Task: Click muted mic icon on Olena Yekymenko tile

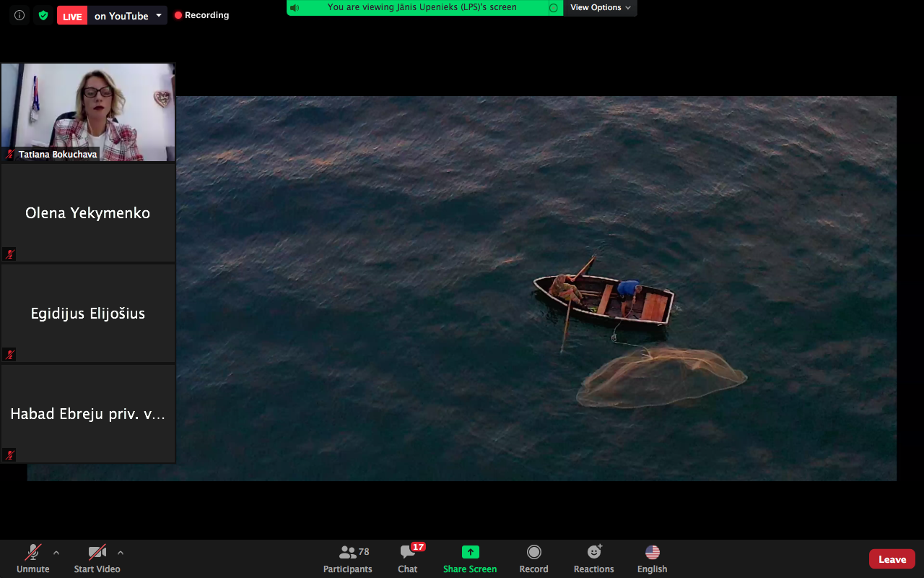Action: (x=10, y=254)
